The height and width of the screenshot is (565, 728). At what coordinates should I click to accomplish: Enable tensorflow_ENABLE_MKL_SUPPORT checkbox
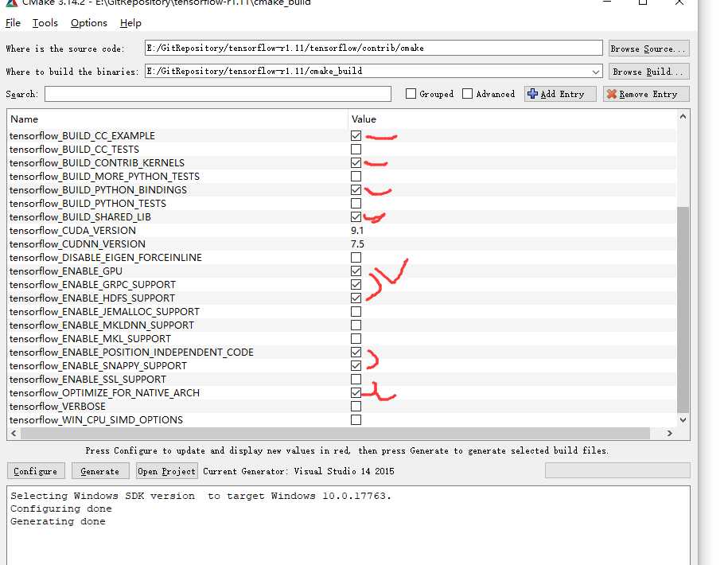356,338
